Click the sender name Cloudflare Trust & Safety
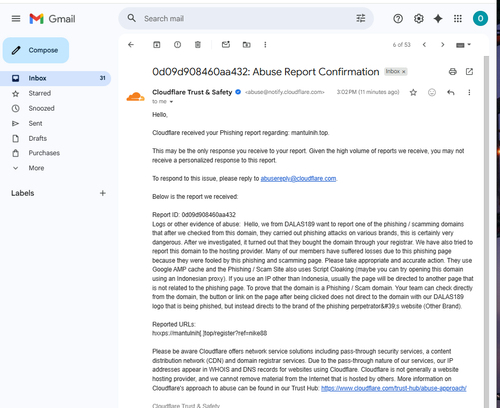Image resolution: width=500 pixels, height=408 pixels. tap(192, 92)
